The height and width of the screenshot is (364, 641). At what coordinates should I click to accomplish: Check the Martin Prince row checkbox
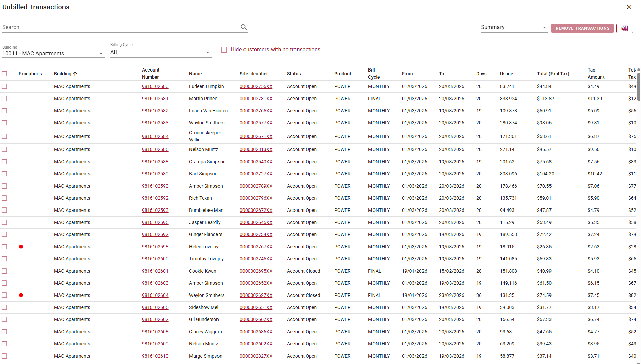click(x=4, y=99)
